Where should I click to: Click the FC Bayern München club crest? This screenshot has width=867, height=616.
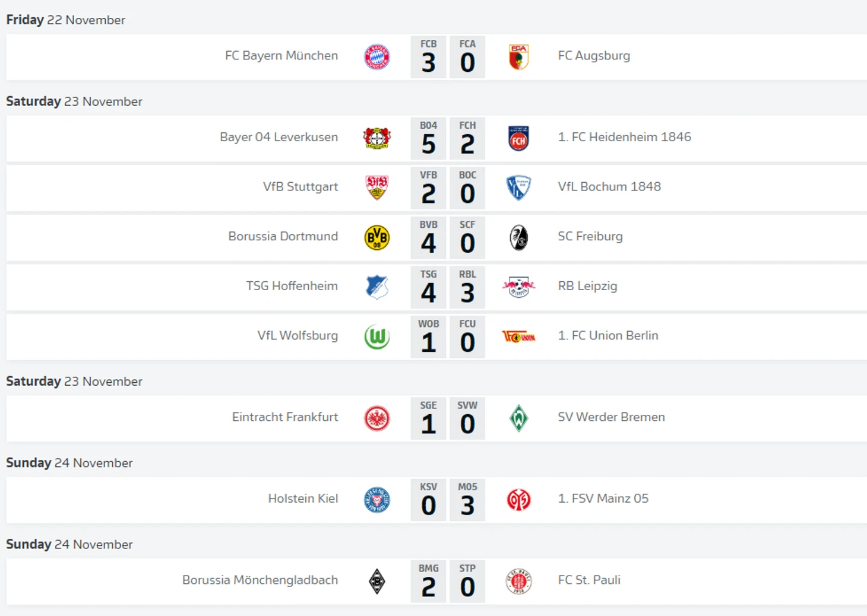376,57
